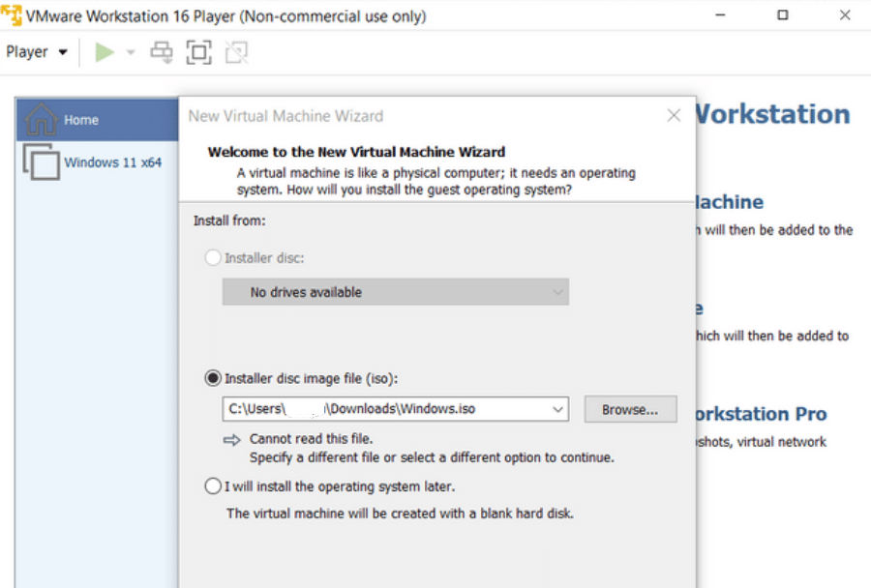Select Home in the library sidebar
Viewport: 871px width, 588px height.
[81, 120]
